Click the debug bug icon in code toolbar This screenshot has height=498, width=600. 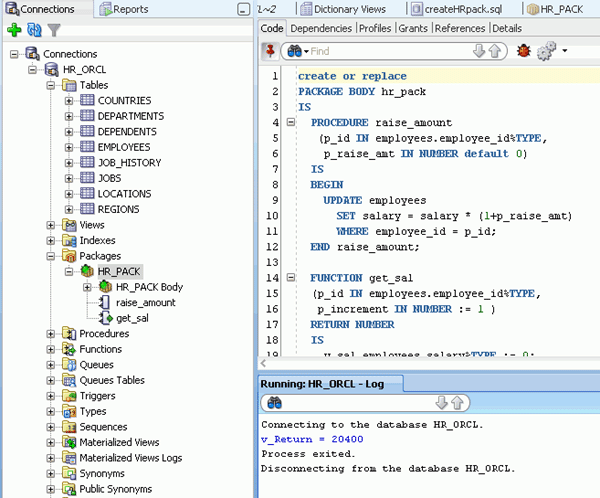522,50
